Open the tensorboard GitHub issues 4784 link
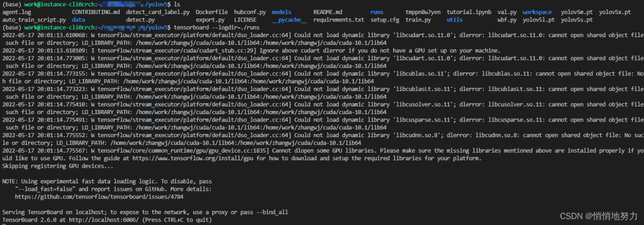 pyautogui.click(x=99, y=197)
